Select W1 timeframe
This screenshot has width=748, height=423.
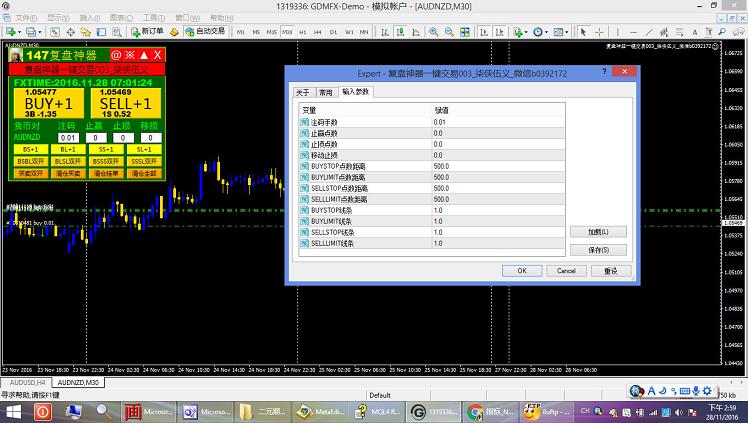pyautogui.click(x=349, y=32)
